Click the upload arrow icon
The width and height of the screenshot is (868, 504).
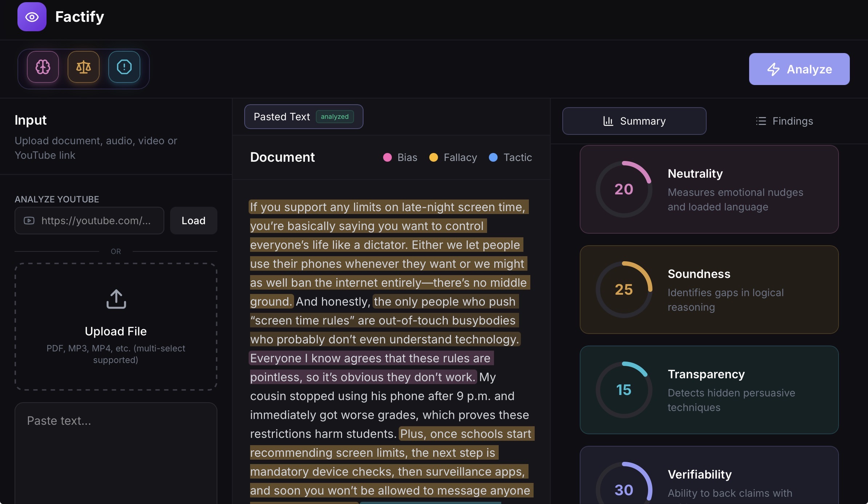pos(116,299)
